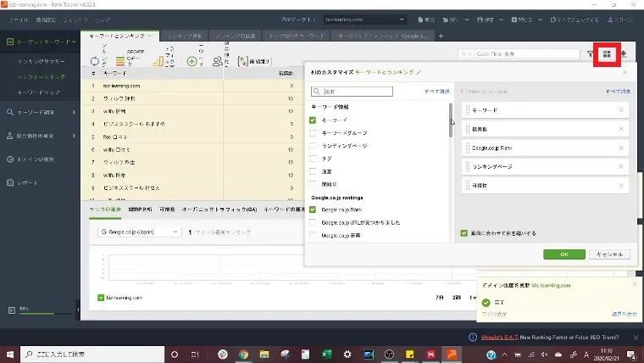Click the edit pencil next to workspace name
Screen dimensions: 644x363
(418, 74)
